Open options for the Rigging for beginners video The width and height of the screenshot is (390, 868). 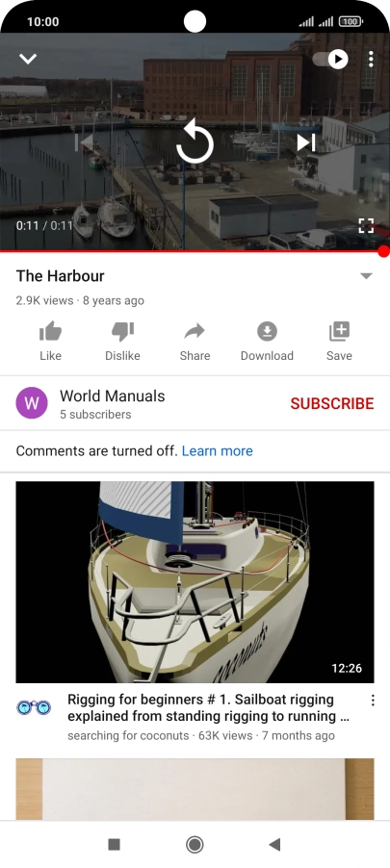pyautogui.click(x=373, y=701)
